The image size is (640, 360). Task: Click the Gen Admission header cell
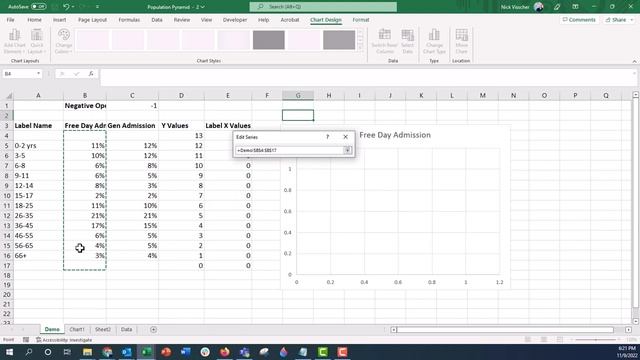(132, 125)
